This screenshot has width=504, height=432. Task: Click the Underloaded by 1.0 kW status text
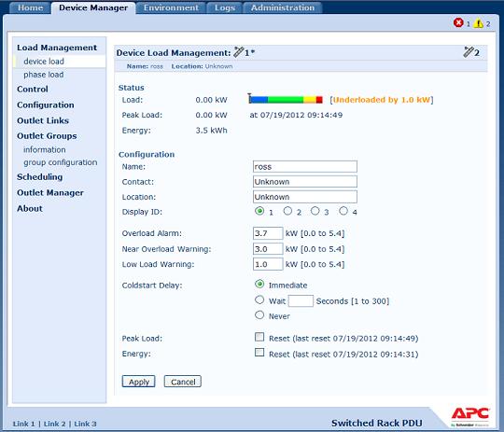tap(382, 100)
